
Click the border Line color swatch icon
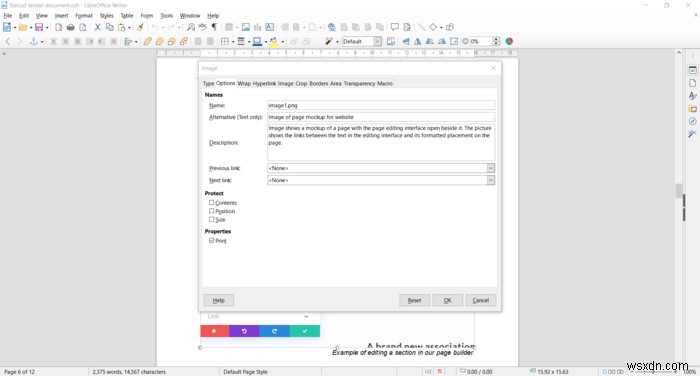(x=257, y=42)
